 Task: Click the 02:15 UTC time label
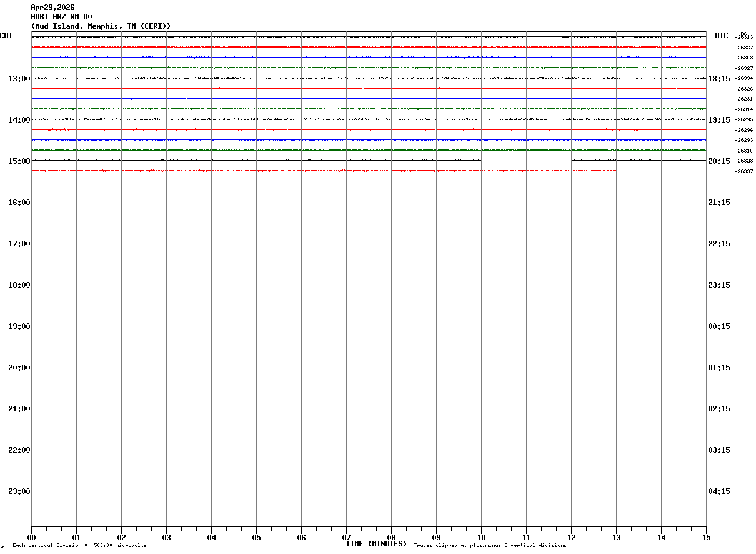tap(719, 409)
